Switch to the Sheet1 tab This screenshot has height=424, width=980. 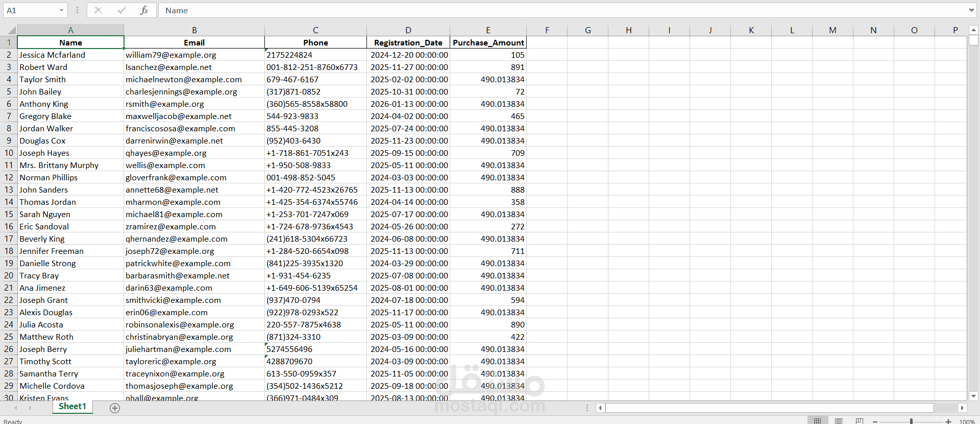pos(72,407)
